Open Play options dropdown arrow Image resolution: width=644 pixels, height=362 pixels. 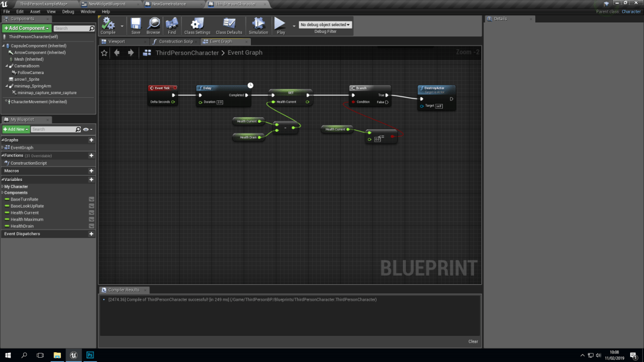click(x=293, y=26)
